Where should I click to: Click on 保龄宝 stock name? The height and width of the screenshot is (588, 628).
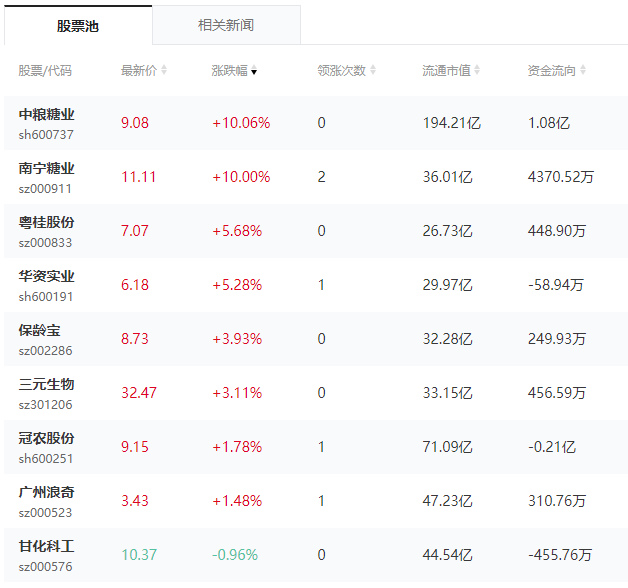click(x=39, y=330)
